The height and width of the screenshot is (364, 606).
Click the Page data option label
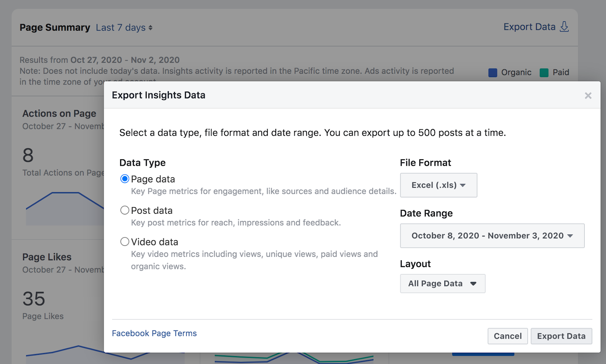(153, 179)
